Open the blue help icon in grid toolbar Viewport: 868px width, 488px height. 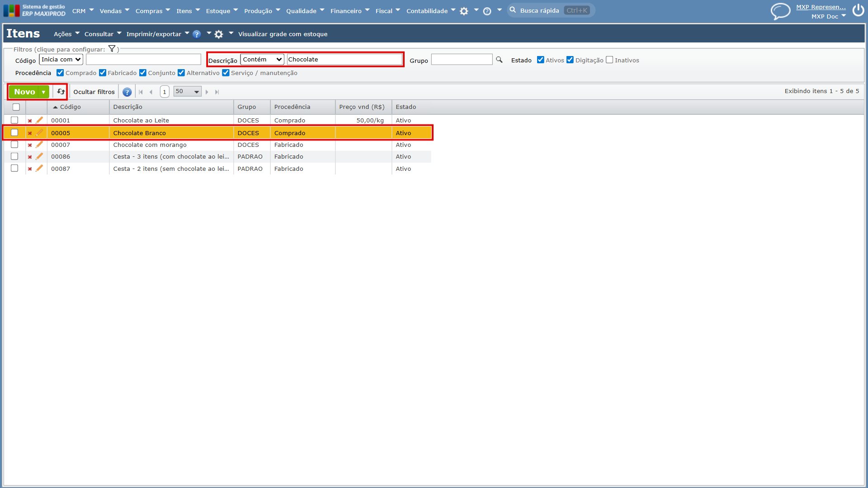pos(127,92)
